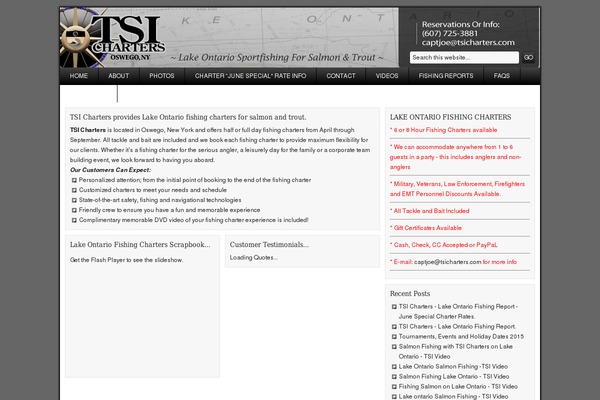The image size is (600, 400).
Task: Open the Home menu item
Action: pyautogui.click(x=79, y=76)
